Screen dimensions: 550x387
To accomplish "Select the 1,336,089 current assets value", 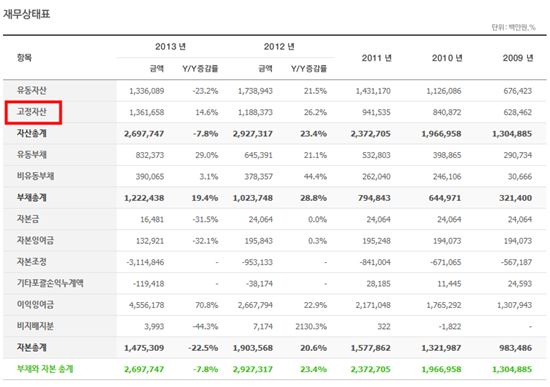I will point(147,91).
